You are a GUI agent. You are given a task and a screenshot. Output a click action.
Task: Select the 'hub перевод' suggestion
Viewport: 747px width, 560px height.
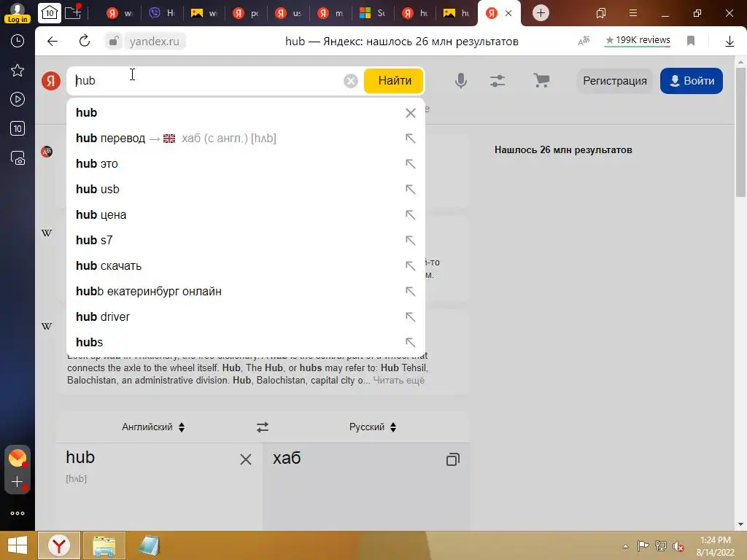[x=245, y=138]
